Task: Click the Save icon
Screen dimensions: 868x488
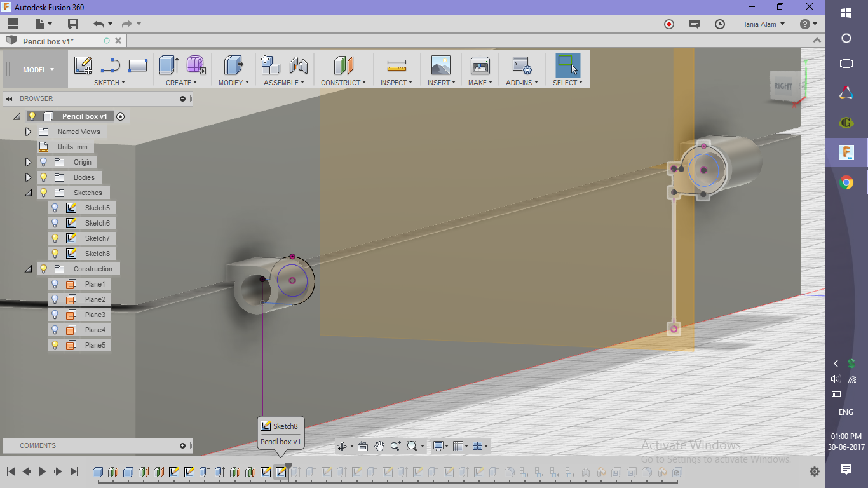Action: click(73, 24)
